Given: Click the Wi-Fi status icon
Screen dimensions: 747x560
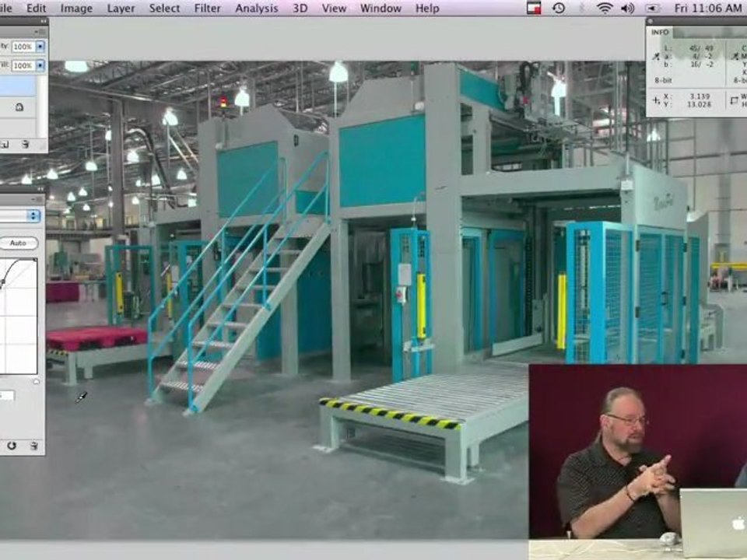Looking at the screenshot, I should [605, 8].
